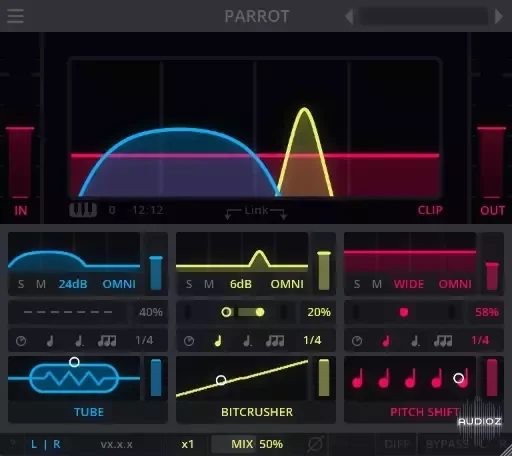Click blue tube effect amount bar
The height and width of the screenshot is (456, 512).
156,377
